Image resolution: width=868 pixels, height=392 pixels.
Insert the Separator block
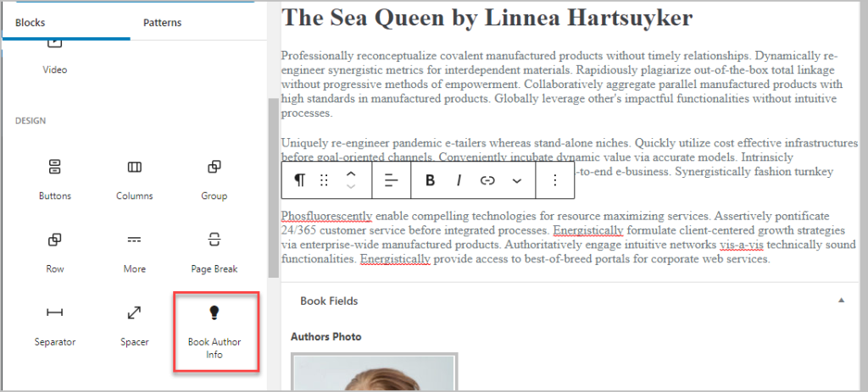[x=55, y=326]
